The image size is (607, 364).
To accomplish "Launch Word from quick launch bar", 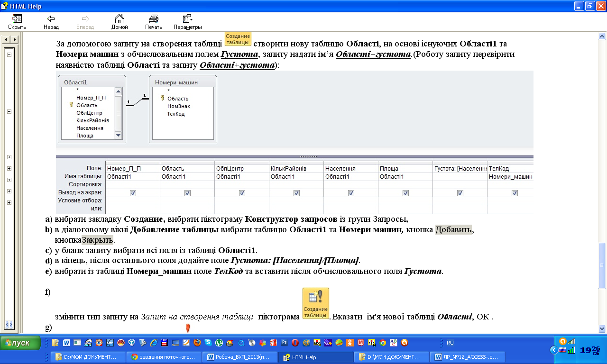I will click(66, 342).
